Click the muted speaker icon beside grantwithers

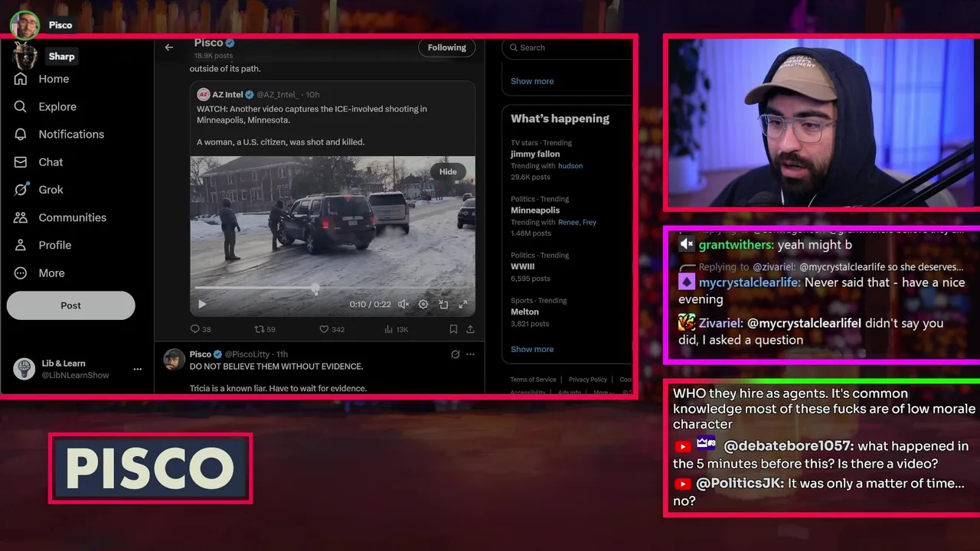pyautogui.click(x=686, y=245)
